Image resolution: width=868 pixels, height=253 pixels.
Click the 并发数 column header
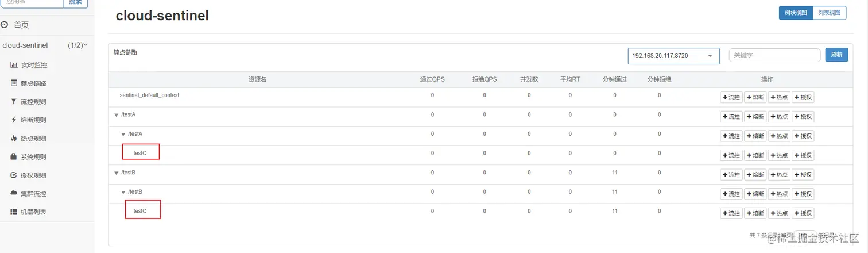click(529, 79)
